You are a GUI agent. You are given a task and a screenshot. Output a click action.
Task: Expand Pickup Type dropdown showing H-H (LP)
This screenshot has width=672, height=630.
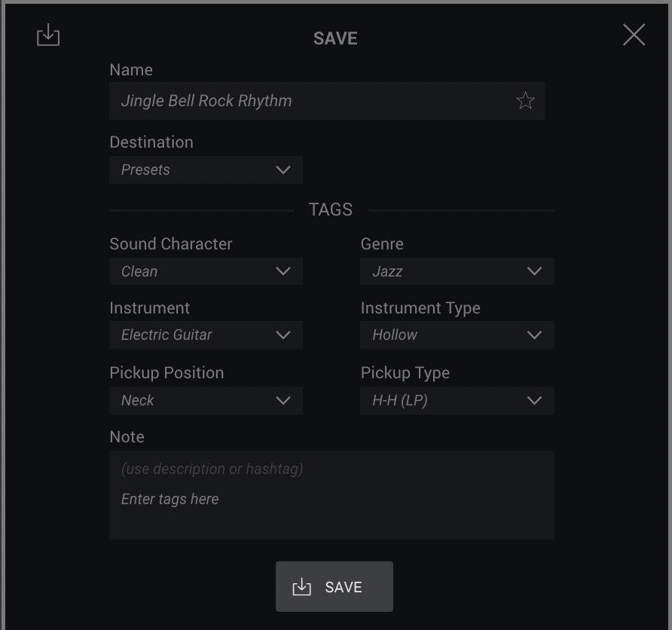pyautogui.click(x=457, y=400)
